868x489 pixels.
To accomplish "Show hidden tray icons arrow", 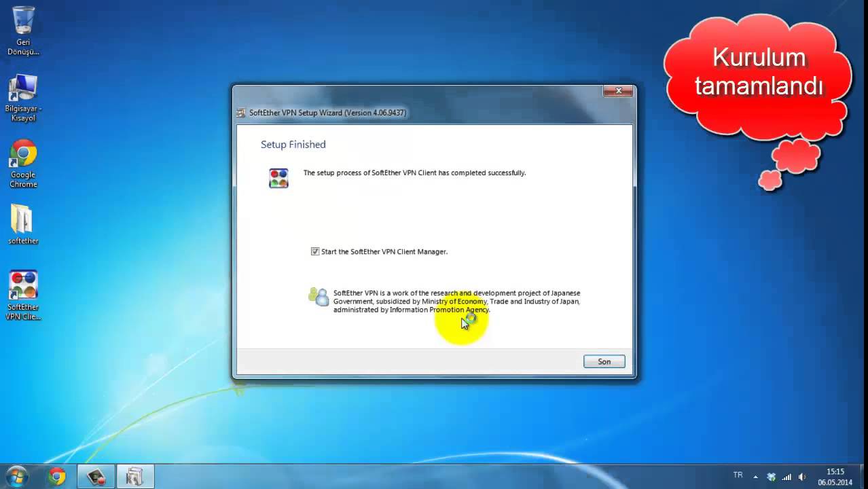I will point(755,477).
